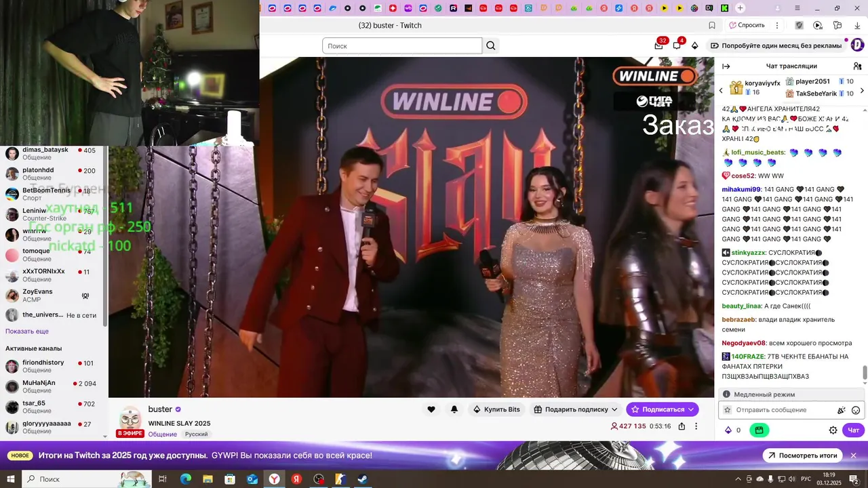The height and width of the screenshot is (488, 868).
Task: Open browser downloads icon
Action: point(857,25)
